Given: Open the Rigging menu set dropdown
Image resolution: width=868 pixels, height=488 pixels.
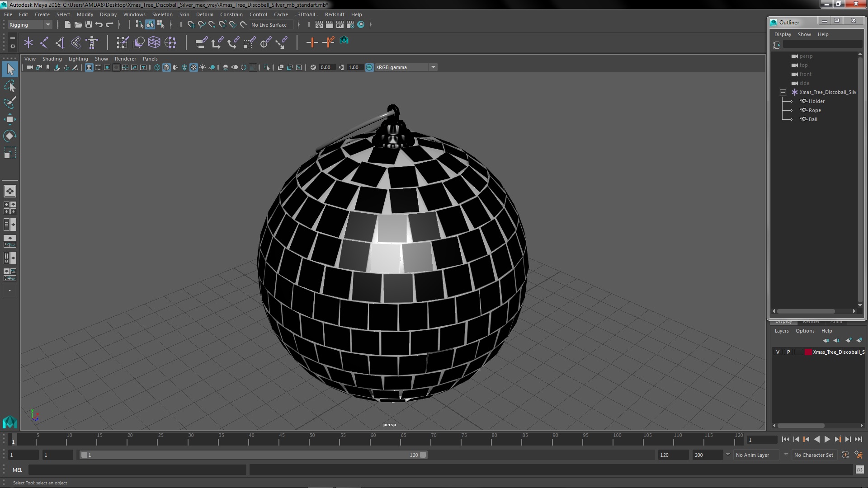Looking at the screenshot, I should [x=30, y=25].
